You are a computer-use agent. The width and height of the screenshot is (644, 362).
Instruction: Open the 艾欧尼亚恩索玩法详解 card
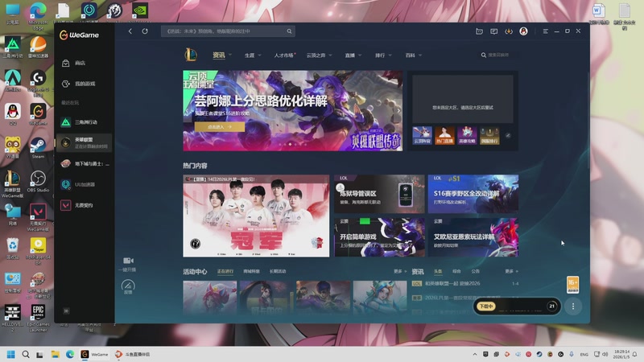[x=473, y=237]
